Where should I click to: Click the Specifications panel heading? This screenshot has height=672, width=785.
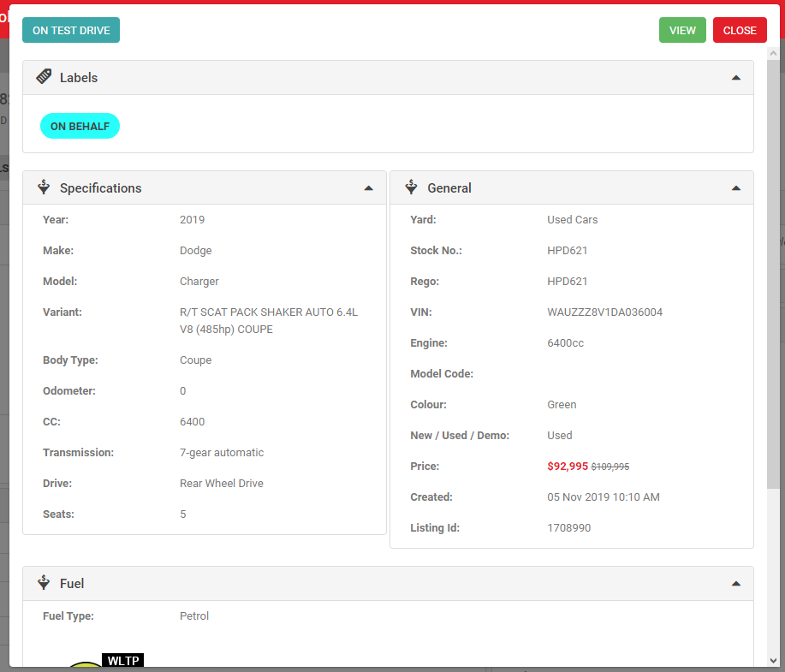click(x=101, y=188)
